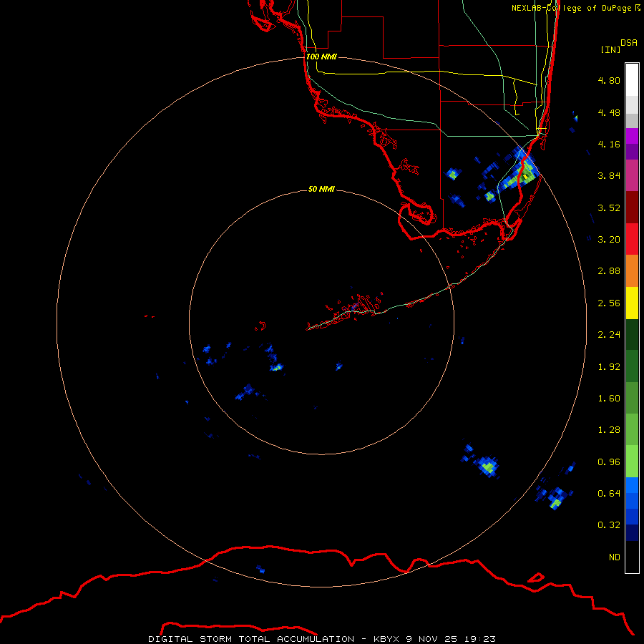Select the magenta swatch above 4.16
This screenshot has width=644, height=644.
click(632, 136)
